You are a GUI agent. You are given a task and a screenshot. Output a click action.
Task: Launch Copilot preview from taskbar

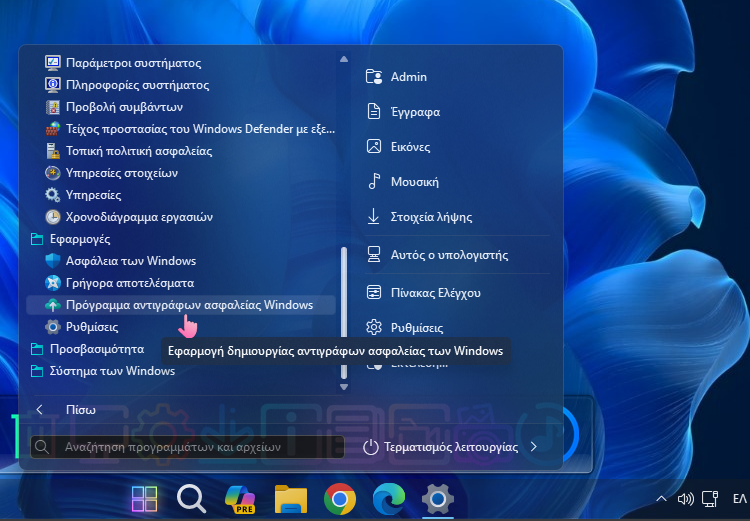tap(241, 499)
